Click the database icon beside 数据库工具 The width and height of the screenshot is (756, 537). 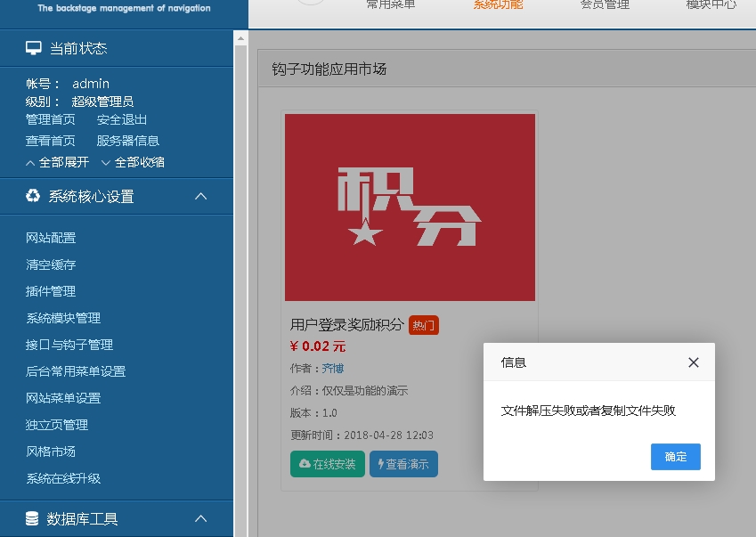tap(33, 518)
